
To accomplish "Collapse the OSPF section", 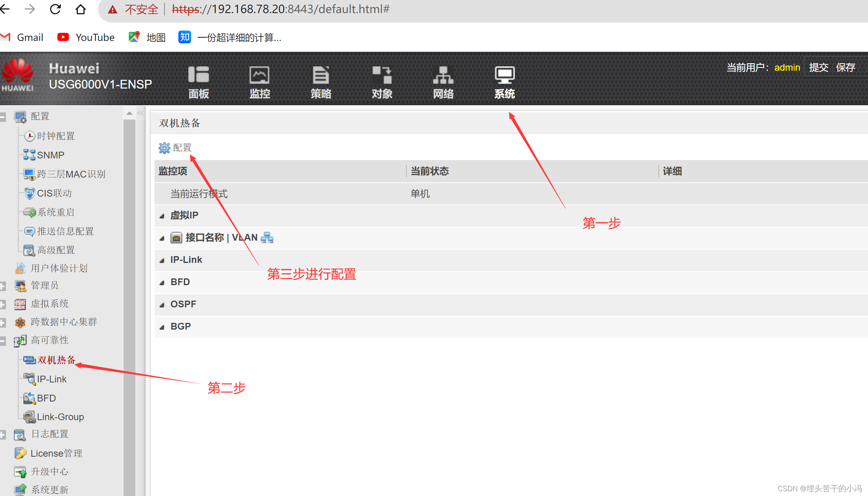I will click(162, 305).
